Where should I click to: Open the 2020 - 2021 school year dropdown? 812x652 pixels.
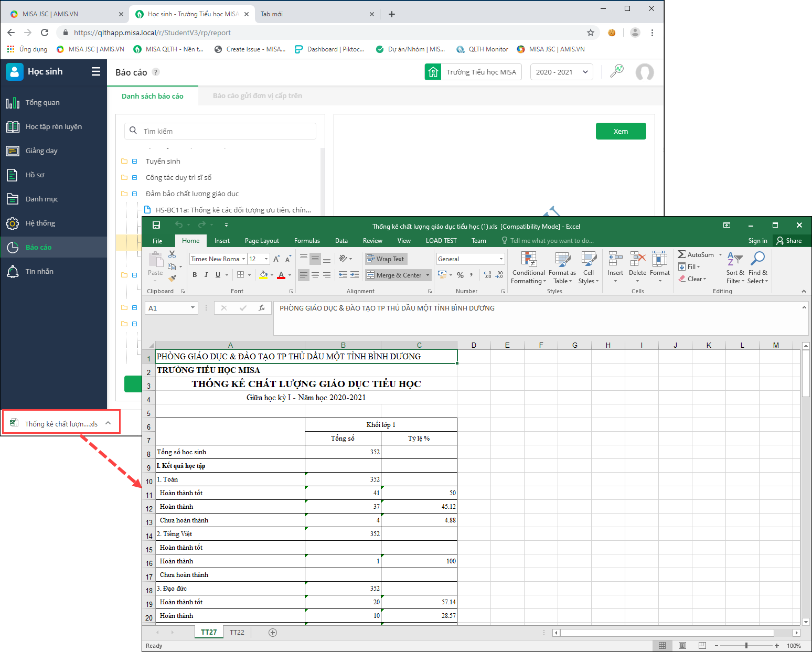point(561,72)
